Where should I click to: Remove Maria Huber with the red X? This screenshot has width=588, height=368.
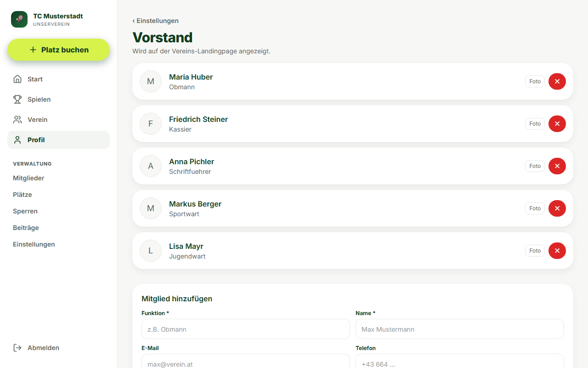coord(557,81)
